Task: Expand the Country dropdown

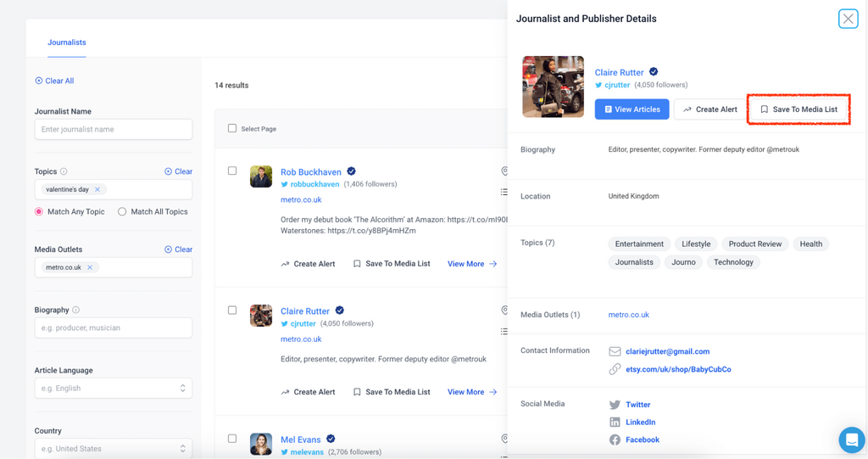Action: pyautogui.click(x=114, y=448)
